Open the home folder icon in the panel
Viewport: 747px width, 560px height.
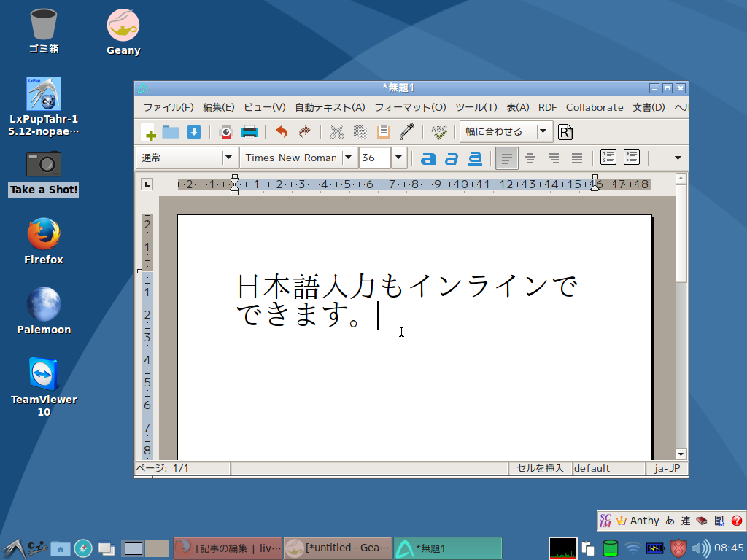pos(61,548)
